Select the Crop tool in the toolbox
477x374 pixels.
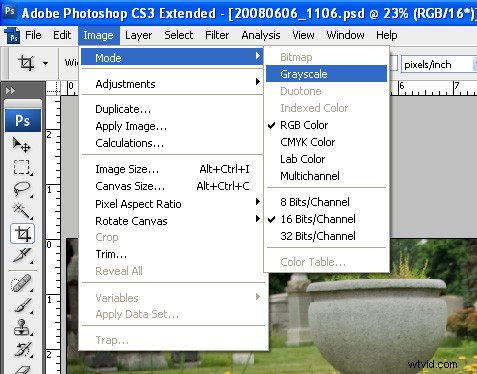(x=22, y=233)
